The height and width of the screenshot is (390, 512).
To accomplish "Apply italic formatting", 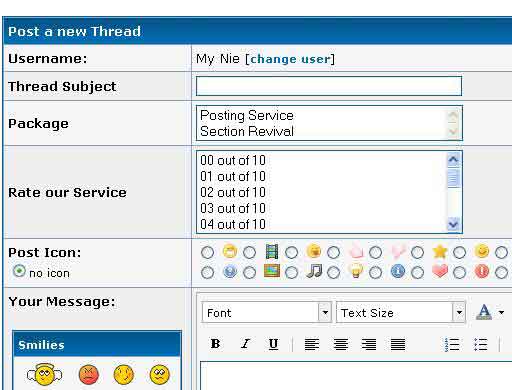I will pos(245,344).
